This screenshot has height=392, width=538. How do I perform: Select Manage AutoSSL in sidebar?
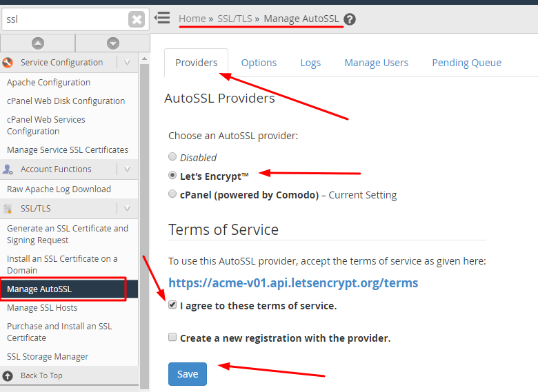click(x=68, y=289)
